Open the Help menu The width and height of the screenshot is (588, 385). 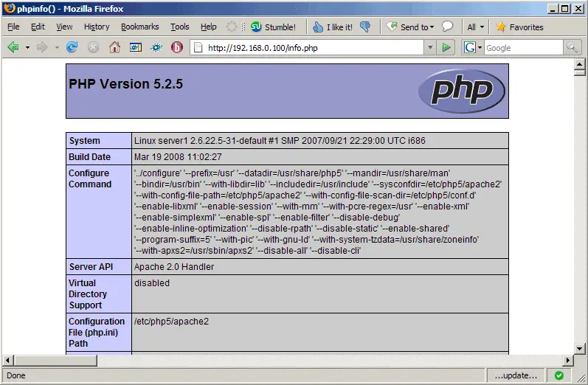click(x=209, y=27)
